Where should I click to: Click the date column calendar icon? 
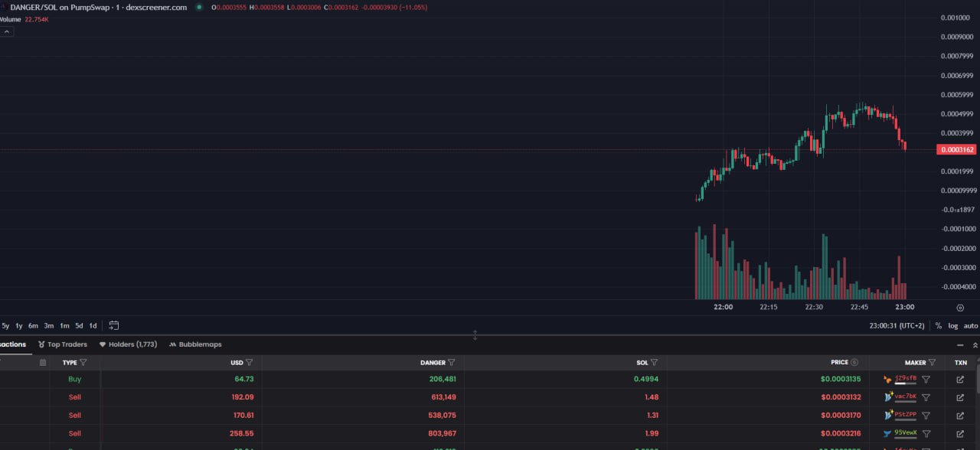(x=43, y=363)
